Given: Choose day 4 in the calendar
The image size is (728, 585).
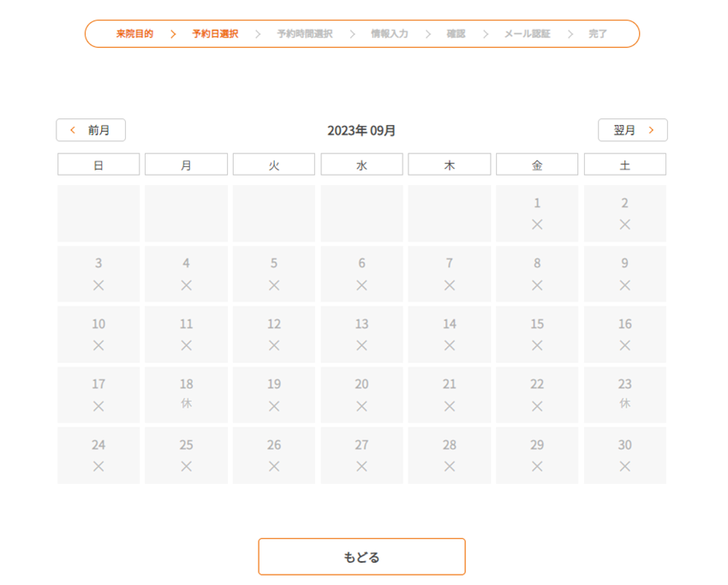Looking at the screenshot, I should 186,274.
